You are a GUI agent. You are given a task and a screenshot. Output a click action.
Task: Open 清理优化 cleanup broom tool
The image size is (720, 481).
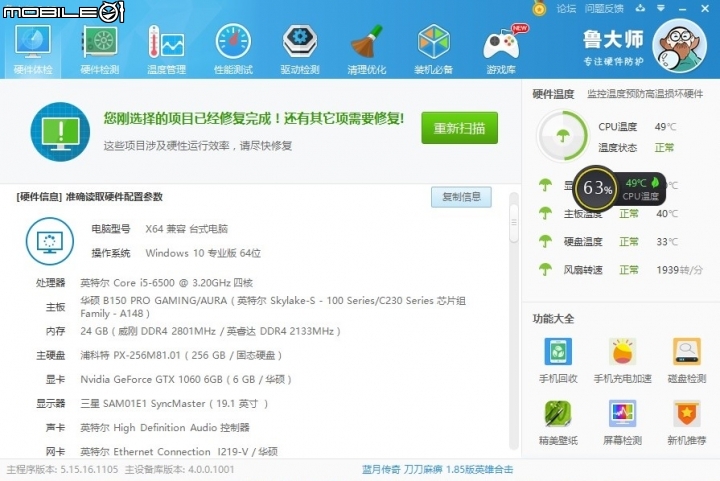[x=366, y=50]
